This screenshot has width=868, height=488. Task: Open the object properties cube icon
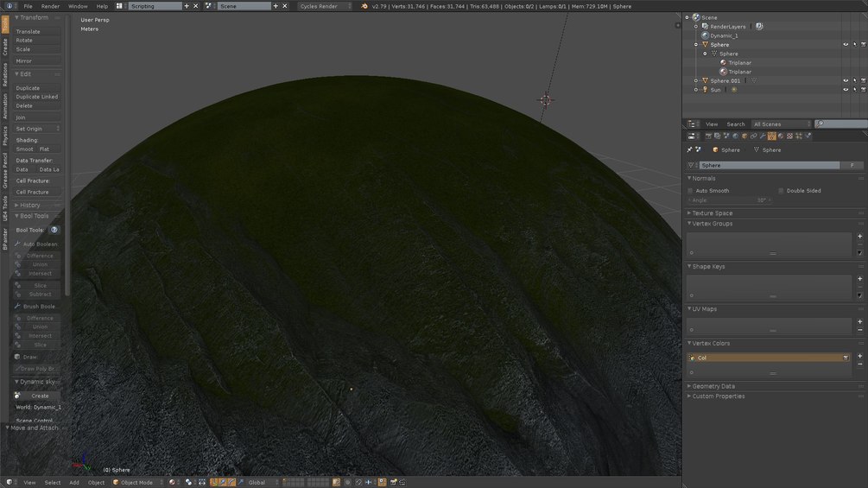tap(744, 136)
